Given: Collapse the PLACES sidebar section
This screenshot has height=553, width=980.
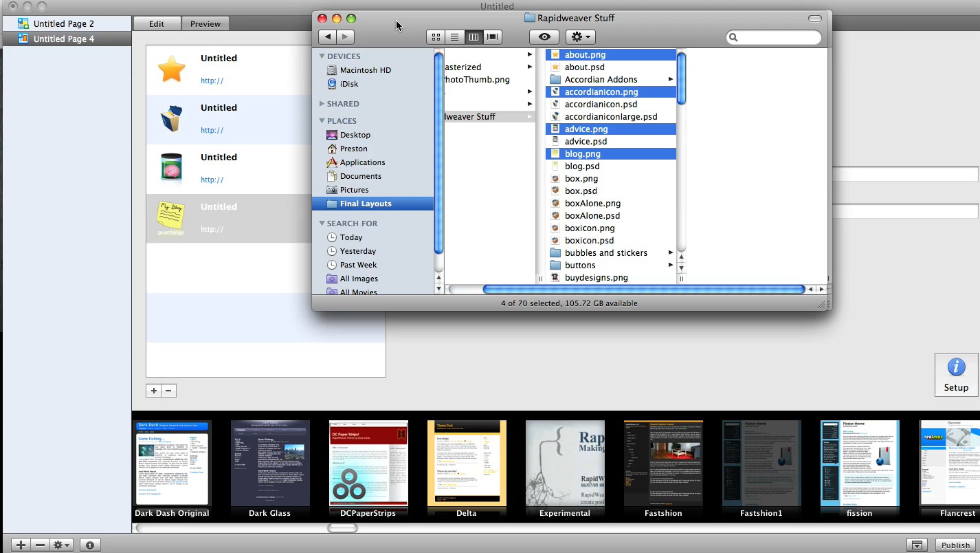Looking at the screenshot, I should click(x=322, y=121).
